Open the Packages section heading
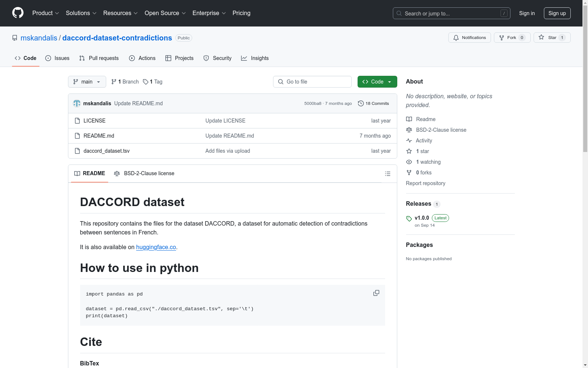 (x=419, y=245)
